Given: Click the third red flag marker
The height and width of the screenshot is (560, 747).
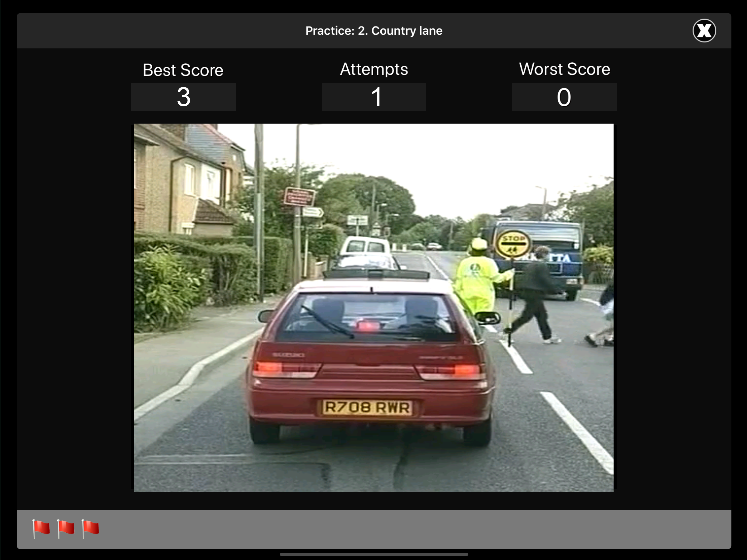Looking at the screenshot, I should click(x=90, y=529).
